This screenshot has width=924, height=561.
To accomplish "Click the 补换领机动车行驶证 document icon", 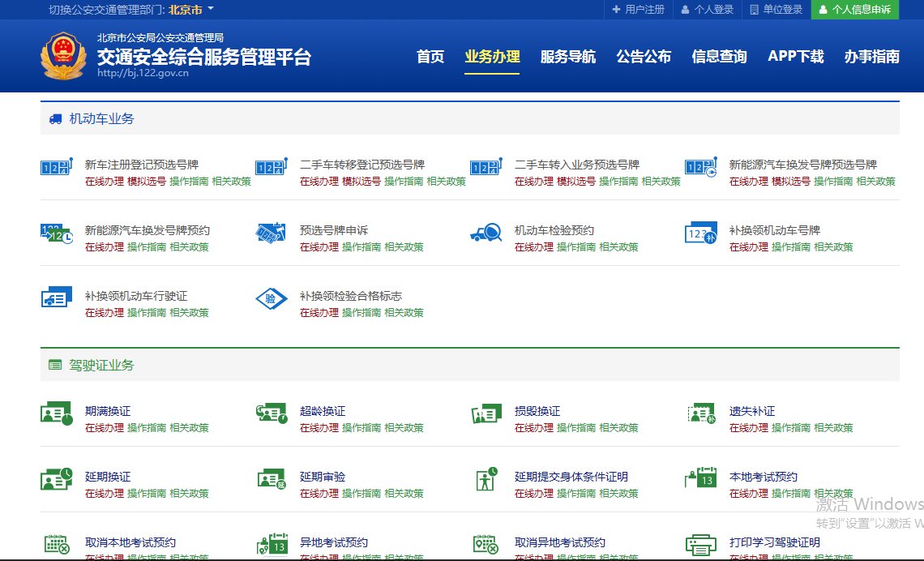I will [56, 298].
